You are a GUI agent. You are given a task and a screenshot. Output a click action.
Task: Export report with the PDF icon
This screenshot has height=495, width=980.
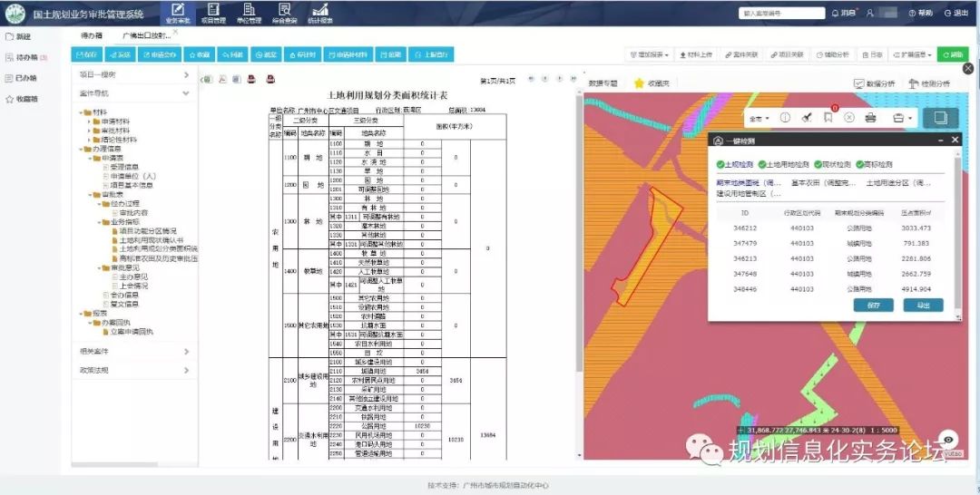point(222,80)
